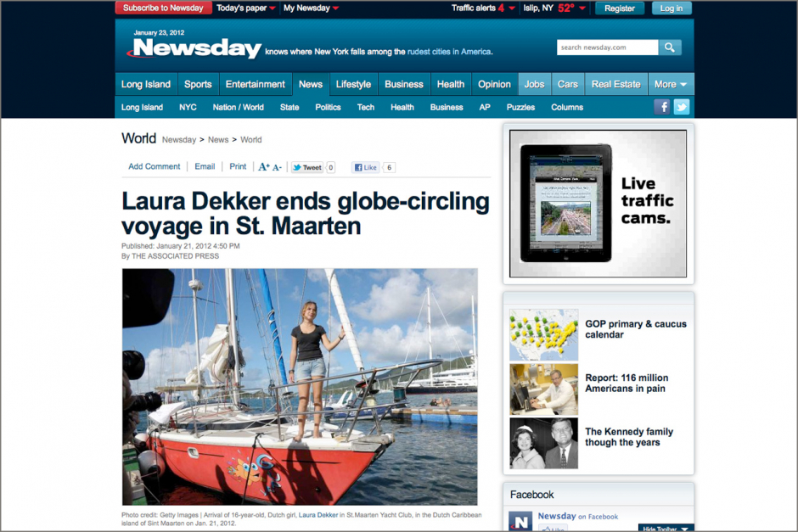Focus the search newsday.com input field
798x532 pixels.
[x=606, y=48]
